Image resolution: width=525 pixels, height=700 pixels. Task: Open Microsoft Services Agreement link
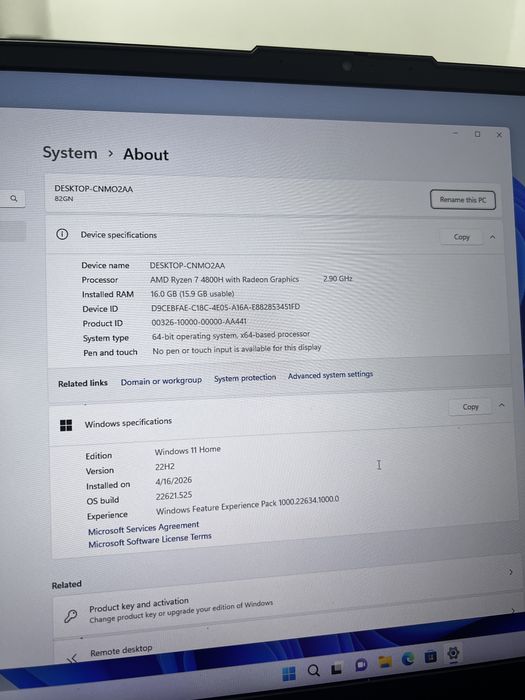[143, 528]
